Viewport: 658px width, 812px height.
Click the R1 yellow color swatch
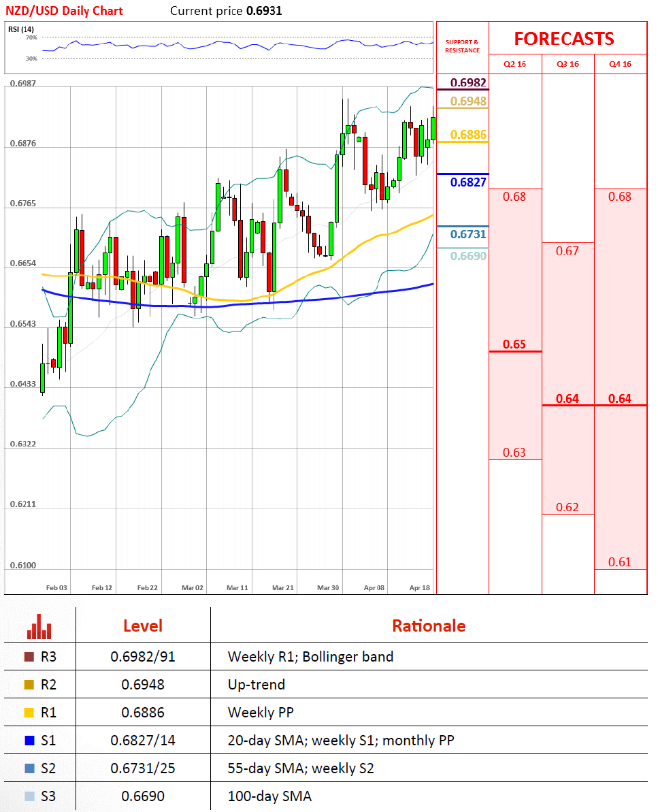tap(29, 713)
